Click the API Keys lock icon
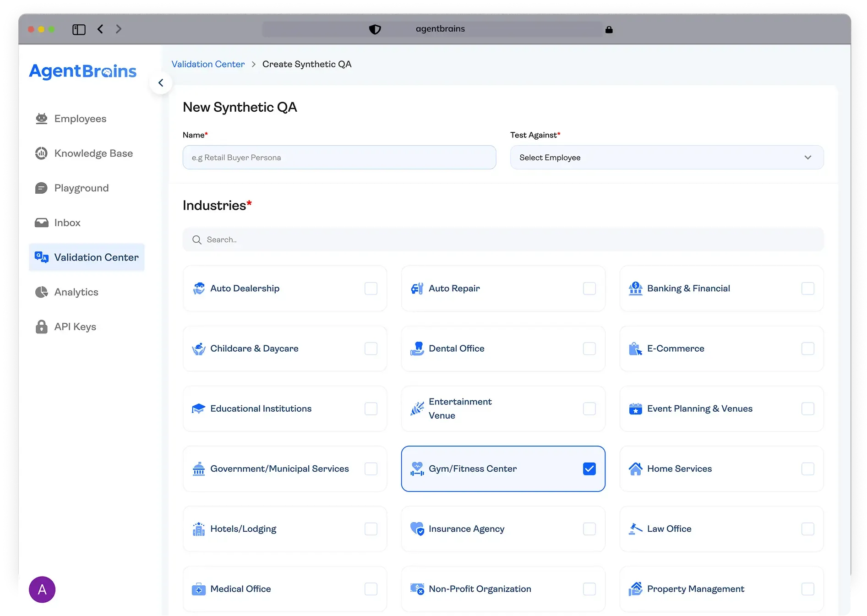The image size is (867, 616). pyautogui.click(x=42, y=327)
